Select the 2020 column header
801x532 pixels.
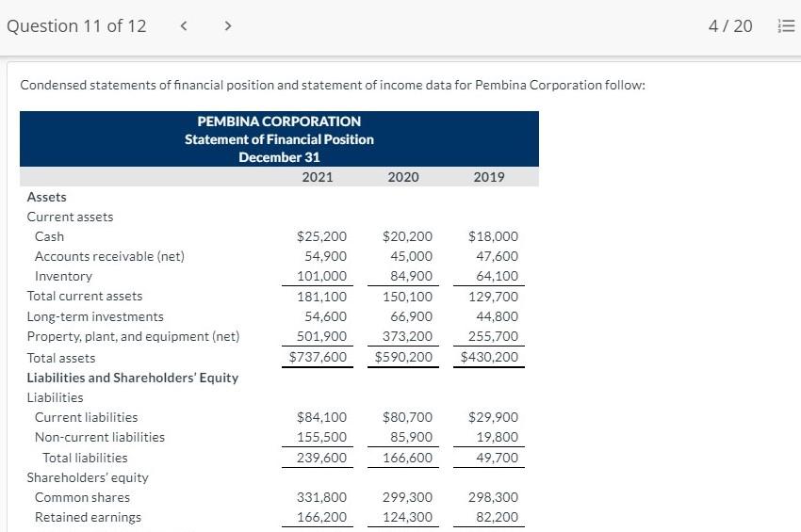(x=403, y=177)
